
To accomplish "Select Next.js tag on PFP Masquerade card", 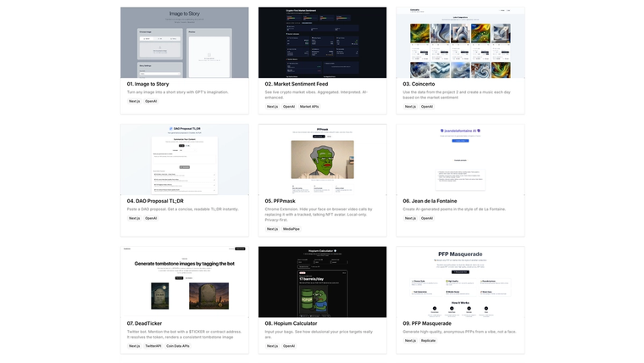I will point(410,341).
